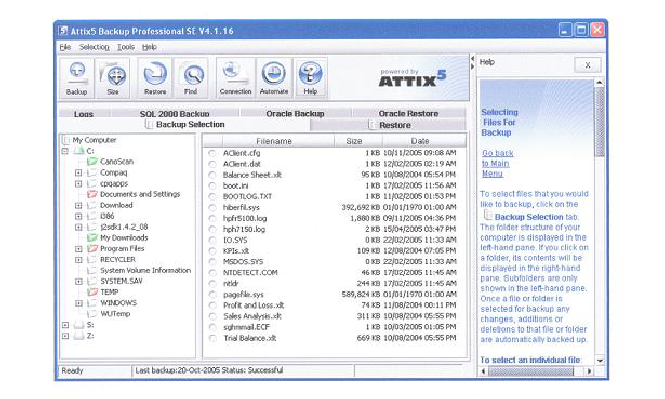This screenshot has height=399, width=665.
Task: Toggle selection circle for KPIs.xlt
Action: point(212,251)
